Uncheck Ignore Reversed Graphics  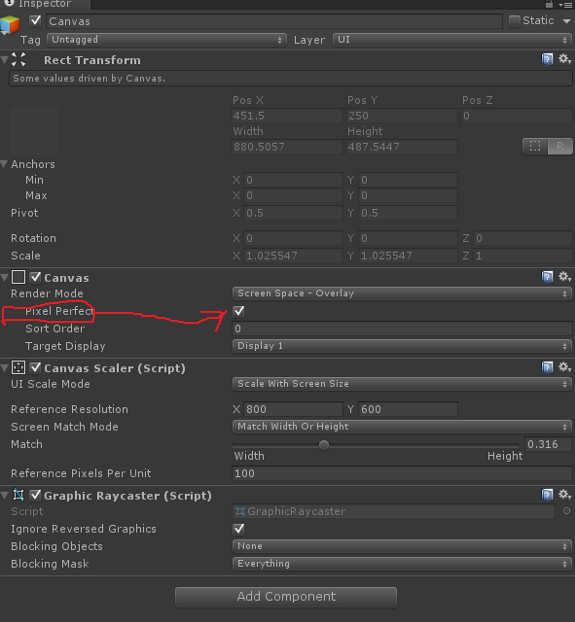[x=239, y=529]
